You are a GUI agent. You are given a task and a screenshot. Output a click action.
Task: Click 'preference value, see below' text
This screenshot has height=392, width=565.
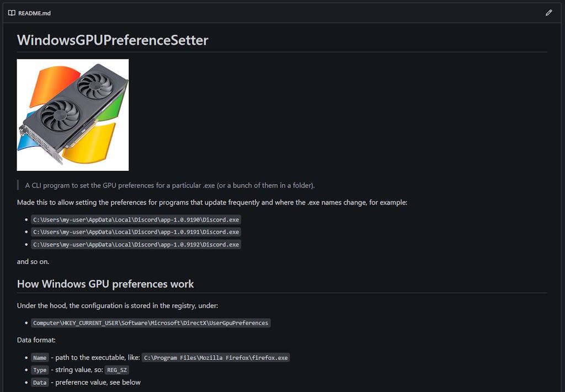coord(98,382)
